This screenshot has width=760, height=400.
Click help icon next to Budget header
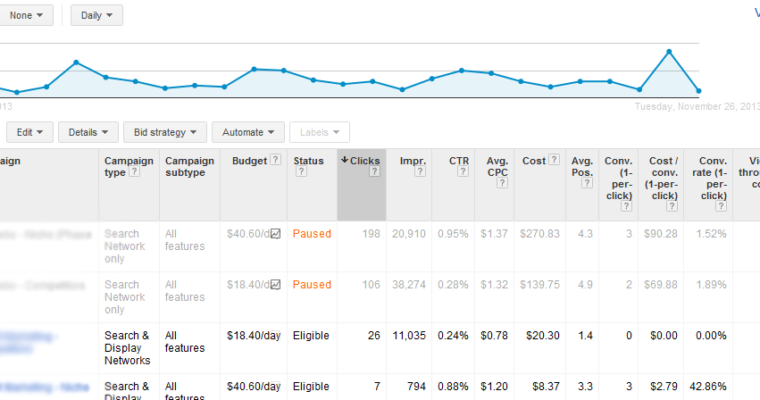pyautogui.click(x=275, y=160)
